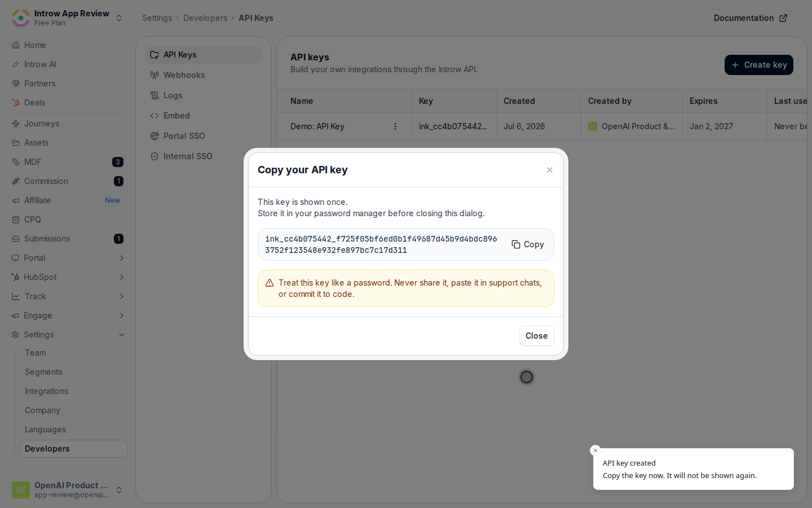Click the API key value text
Viewport: 812px width, 508px height.
[x=381, y=244]
